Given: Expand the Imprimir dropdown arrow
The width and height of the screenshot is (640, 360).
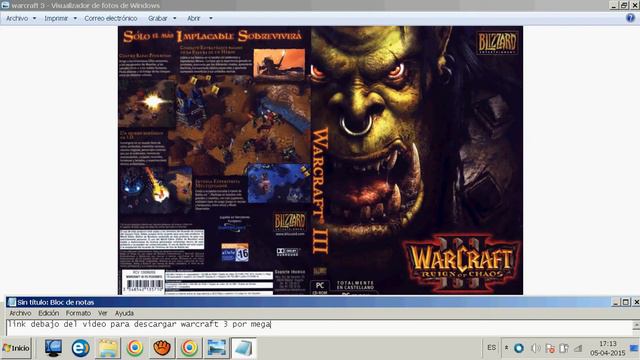Looking at the screenshot, I should pyautogui.click(x=75, y=18).
